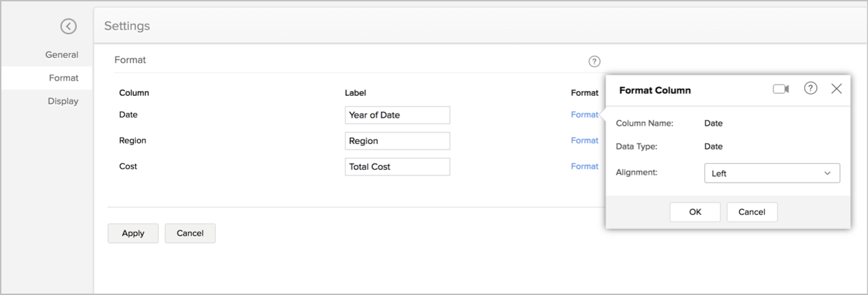
Task: Go to the Display tab
Action: [x=63, y=101]
